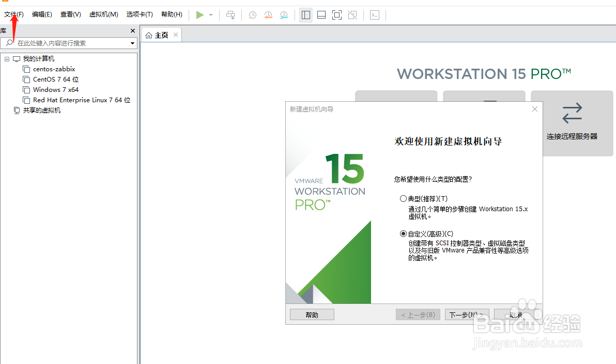
Task: Select the 典型(推荐)(T) radio button
Action: pos(403,199)
